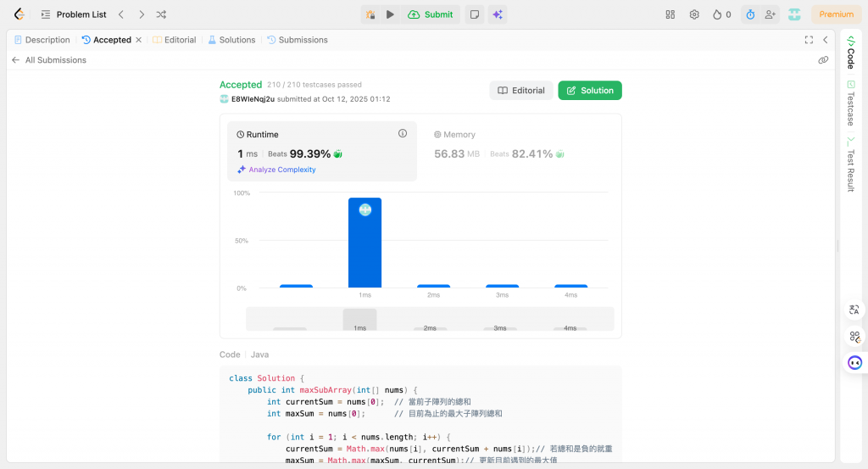
Task: Click the 4ms bar in chart
Action: coord(570,287)
